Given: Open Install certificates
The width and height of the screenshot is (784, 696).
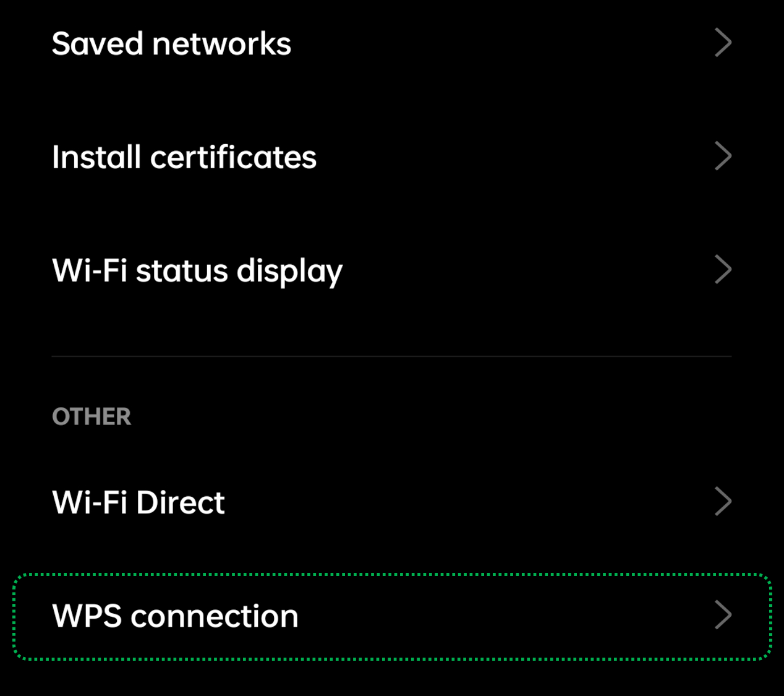Looking at the screenshot, I should tap(392, 157).
